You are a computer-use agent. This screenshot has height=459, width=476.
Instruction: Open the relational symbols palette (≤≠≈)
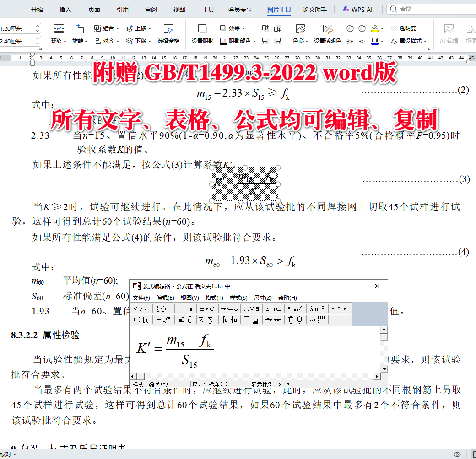coord(141,309)
